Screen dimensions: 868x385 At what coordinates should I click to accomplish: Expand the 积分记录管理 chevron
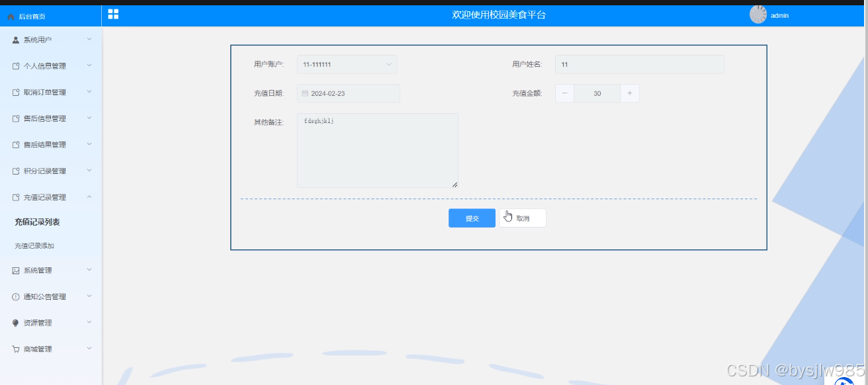89,171
